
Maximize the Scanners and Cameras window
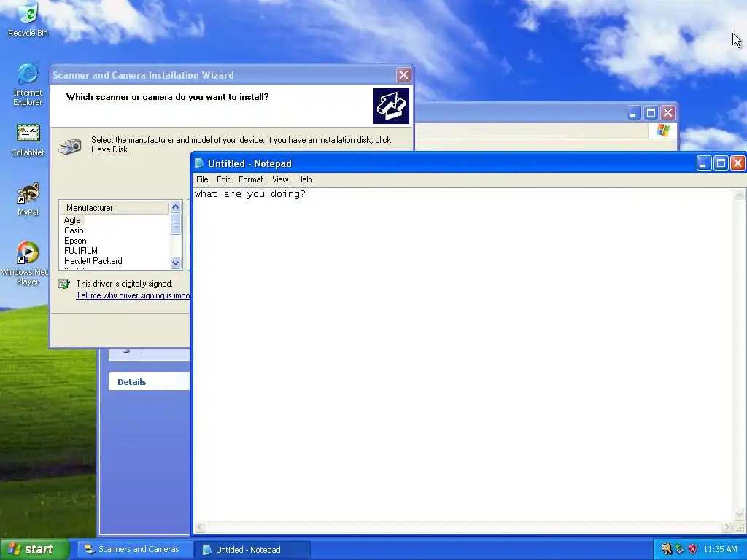(x=651, y=113)
